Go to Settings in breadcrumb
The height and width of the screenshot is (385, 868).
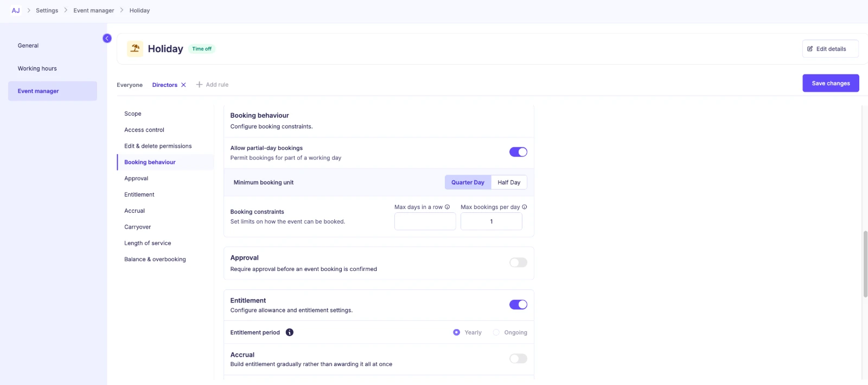tap(47, 10)
